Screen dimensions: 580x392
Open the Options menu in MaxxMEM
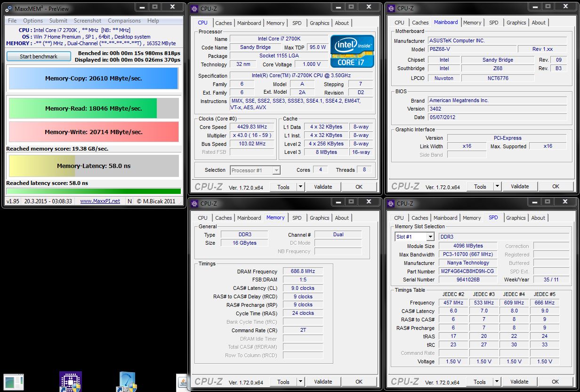click(x=33, y=21)
